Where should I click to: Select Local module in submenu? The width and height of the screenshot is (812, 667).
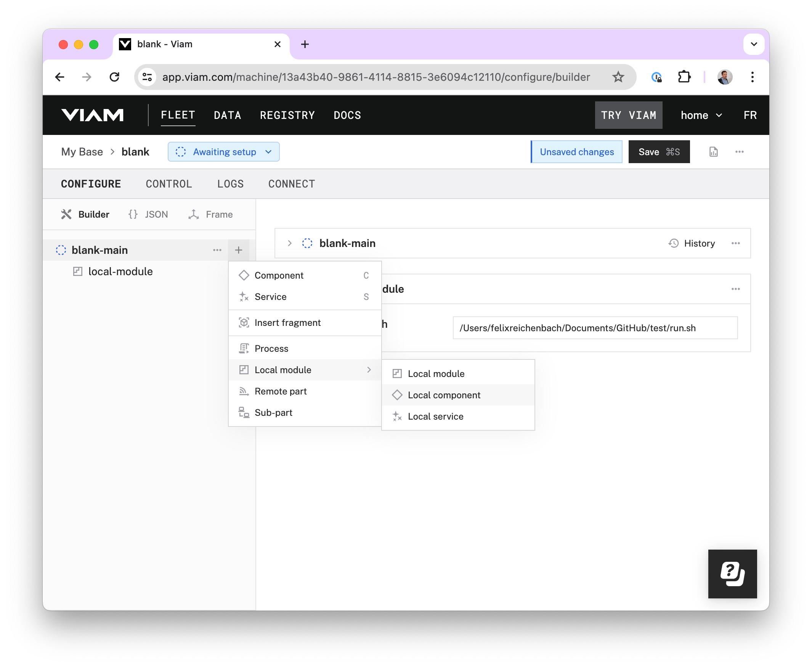coord(458,374)
